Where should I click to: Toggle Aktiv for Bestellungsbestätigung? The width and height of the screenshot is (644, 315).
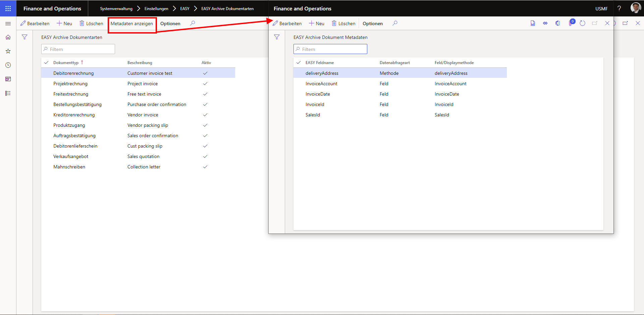tap(205, 104)
